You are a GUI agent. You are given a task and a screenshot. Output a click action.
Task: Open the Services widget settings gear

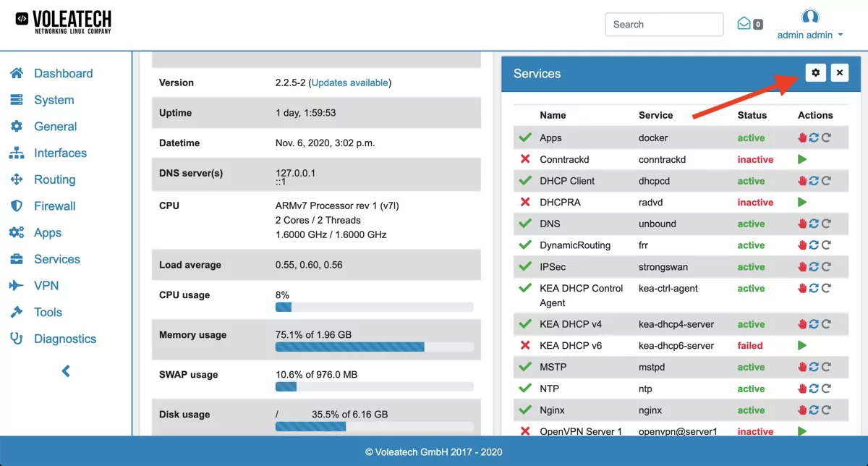point(815,72)
